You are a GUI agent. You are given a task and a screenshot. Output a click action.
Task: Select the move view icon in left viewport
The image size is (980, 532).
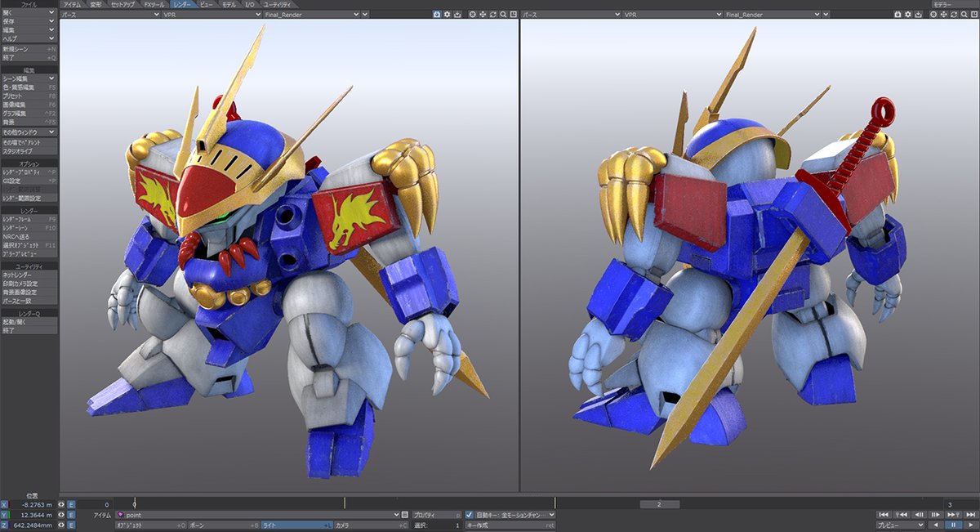[x=483, y=15]
